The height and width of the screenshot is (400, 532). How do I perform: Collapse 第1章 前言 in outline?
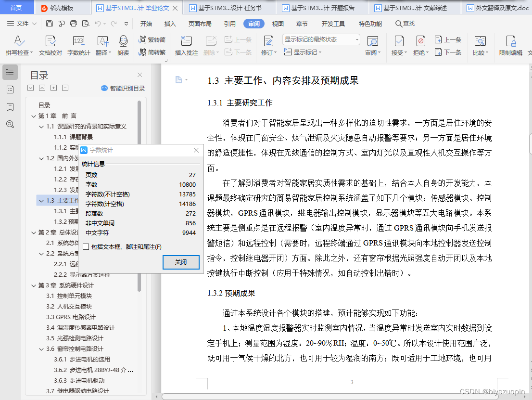(x=34, y=116)
